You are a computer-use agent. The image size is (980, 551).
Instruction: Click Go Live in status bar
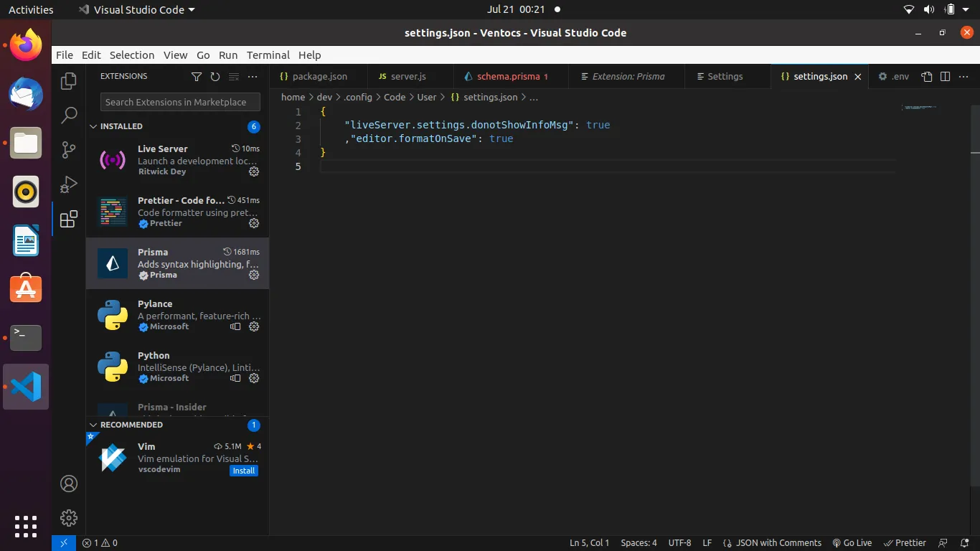pos(852,543)
